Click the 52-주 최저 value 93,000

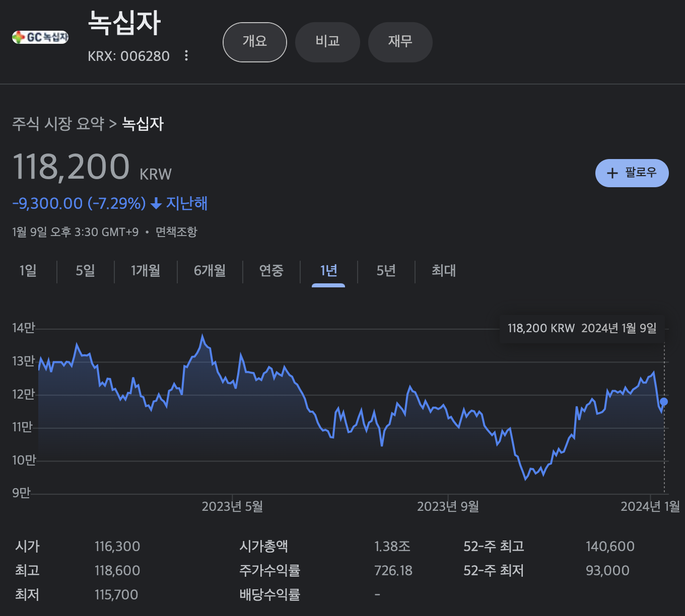(607, 571)
